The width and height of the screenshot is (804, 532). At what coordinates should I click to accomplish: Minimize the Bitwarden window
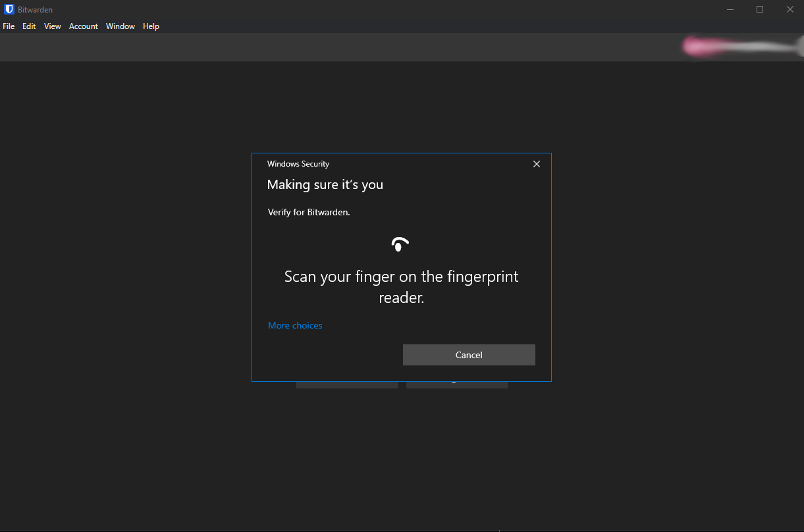[730, 9]
